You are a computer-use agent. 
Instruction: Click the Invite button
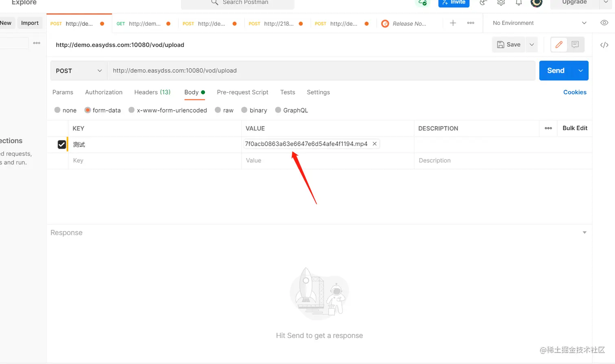click(454, 2)
